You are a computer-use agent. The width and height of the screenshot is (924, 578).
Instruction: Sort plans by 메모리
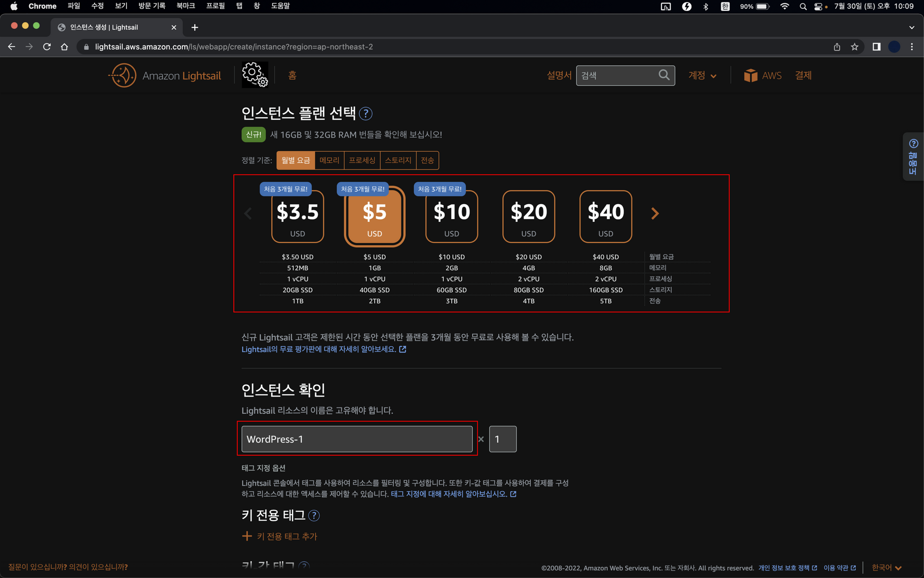(x=329, y=160)
